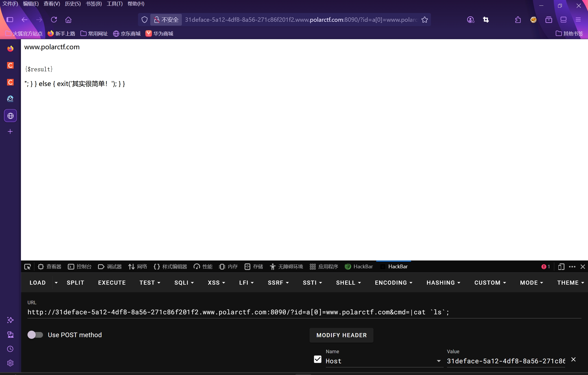This screenshot has width=588, height=375.
Task: Click the MODIFY HEADER button
Action: click(341, 335)
